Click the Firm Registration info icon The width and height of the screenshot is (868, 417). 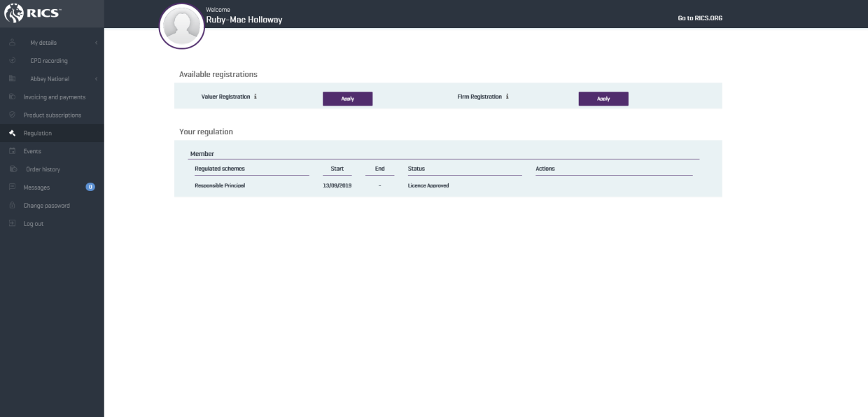click(x=507, y=97)
